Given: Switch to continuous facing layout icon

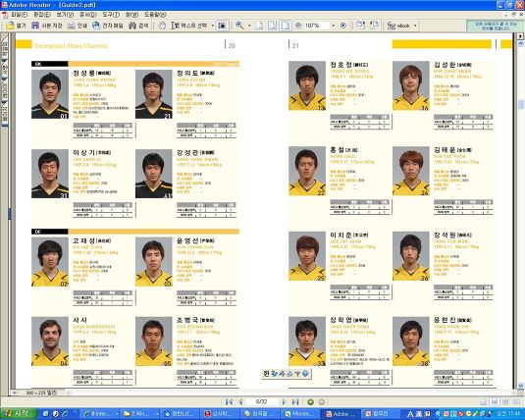Looking at the screenshot, I should pyautogui.click(x=505, y=402).
